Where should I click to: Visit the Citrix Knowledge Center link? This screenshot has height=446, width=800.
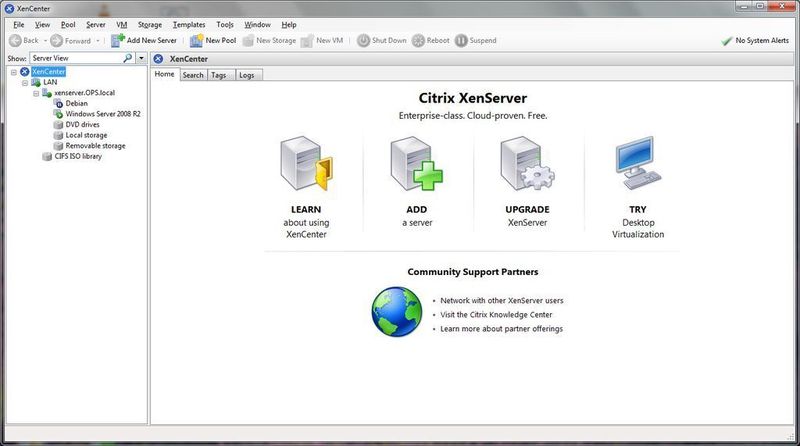[496, 315]
